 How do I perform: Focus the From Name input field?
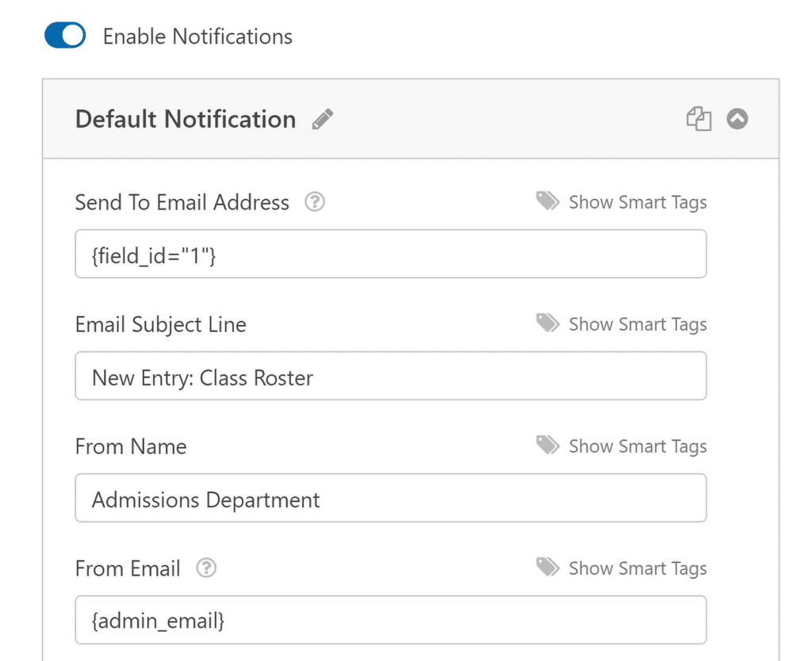coord(390,498)
